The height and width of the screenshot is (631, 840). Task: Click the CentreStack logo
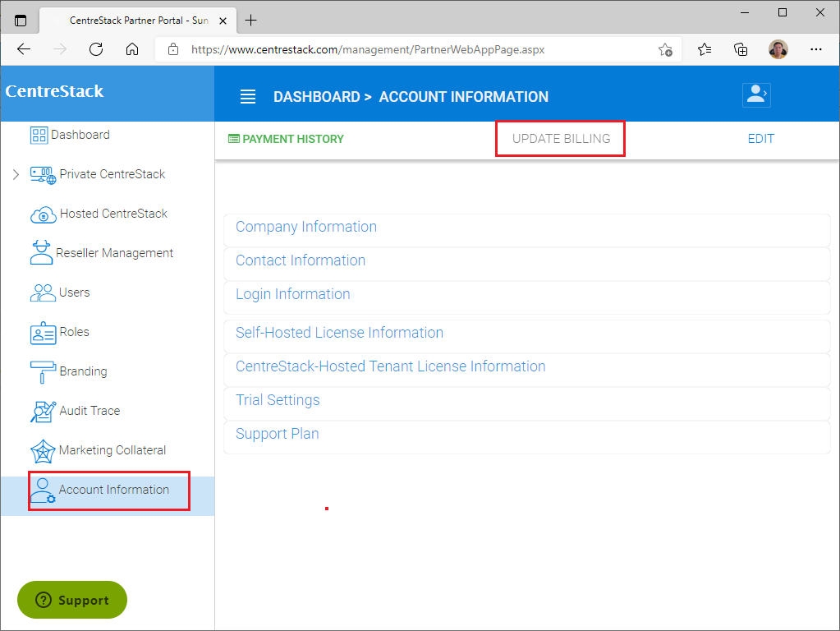click(x=54, y=91)
